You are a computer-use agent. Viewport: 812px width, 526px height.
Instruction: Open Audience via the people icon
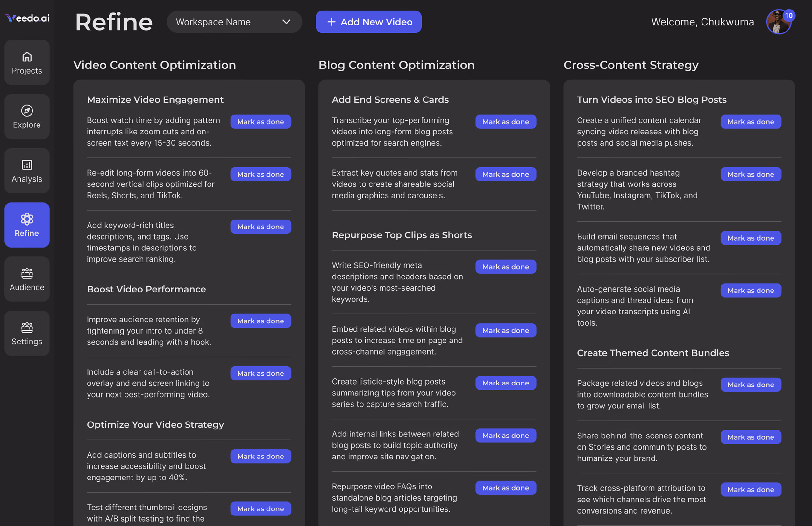(27, 273)
